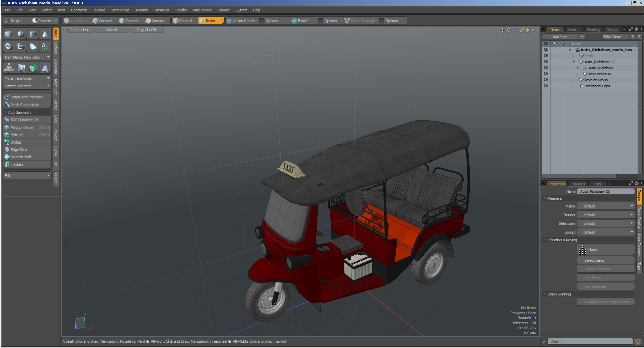Click the Name field Auto_Rickshaw (3)

(x=606, y=191)
